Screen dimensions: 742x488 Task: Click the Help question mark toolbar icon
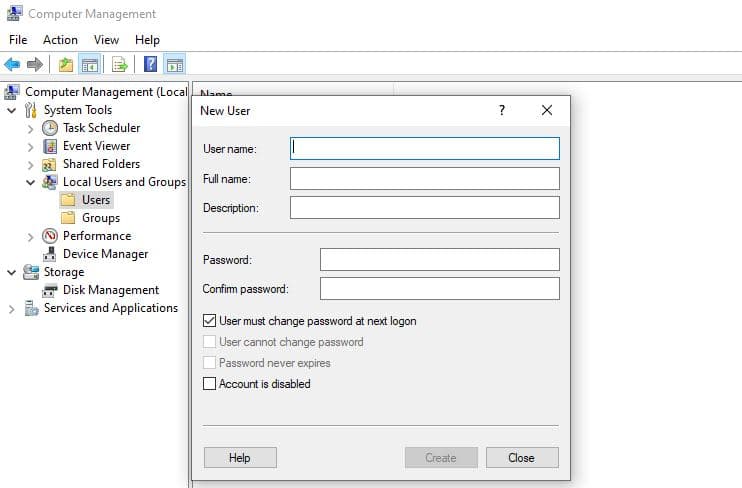coord(150,65)
